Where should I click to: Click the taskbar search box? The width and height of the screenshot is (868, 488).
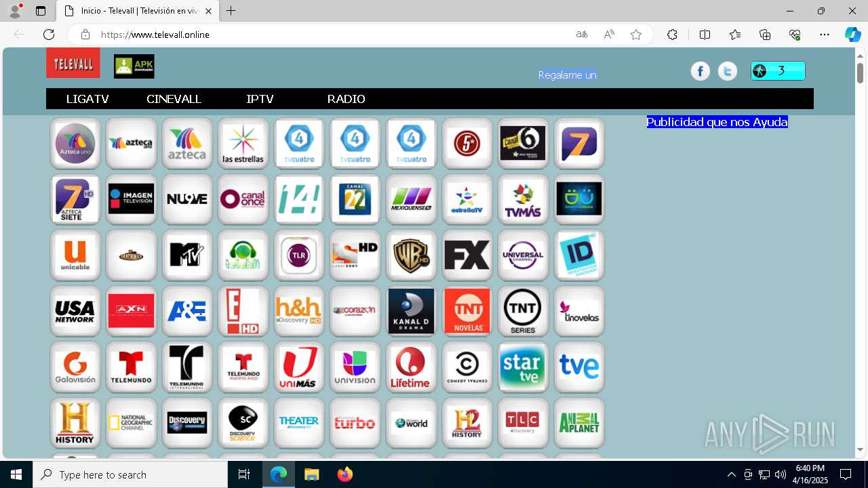[130, 474]
